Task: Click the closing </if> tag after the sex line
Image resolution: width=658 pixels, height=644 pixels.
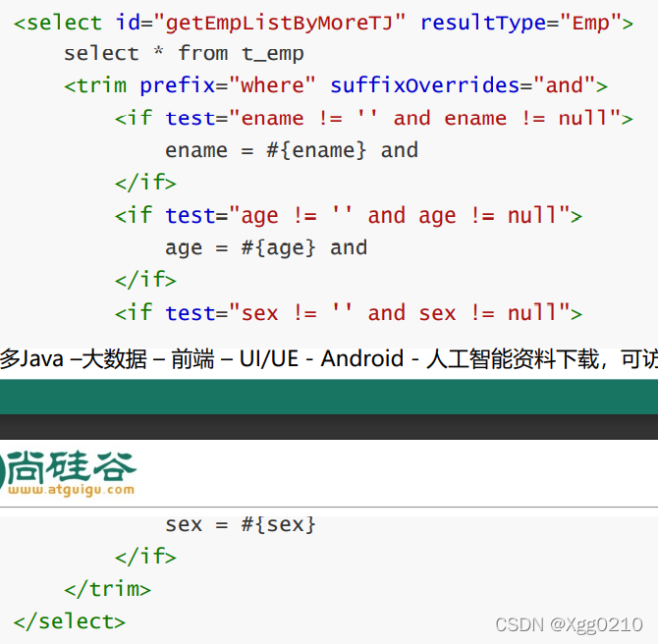Action: pos(145,557)
